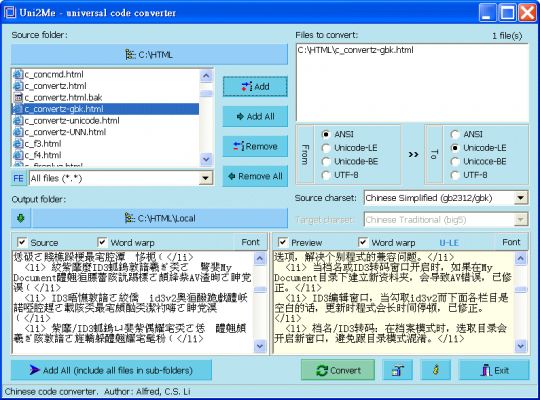Click the Remove button

click(x=255, y=146)
